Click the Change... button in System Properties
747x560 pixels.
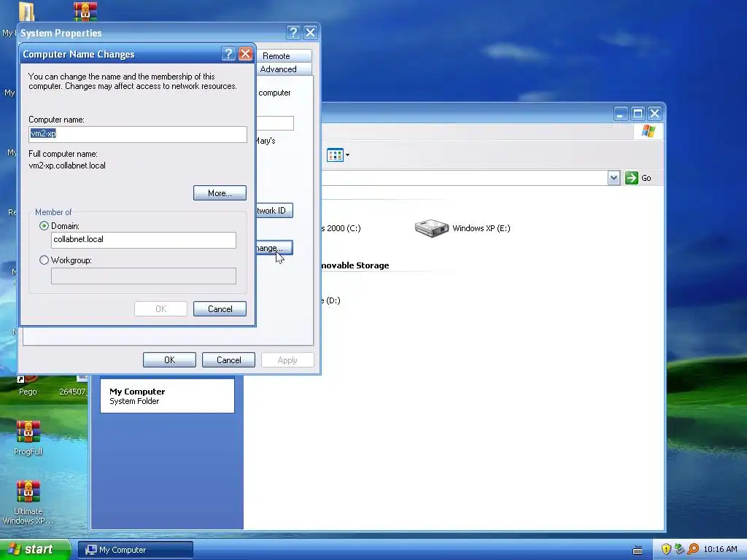[274, 248]
